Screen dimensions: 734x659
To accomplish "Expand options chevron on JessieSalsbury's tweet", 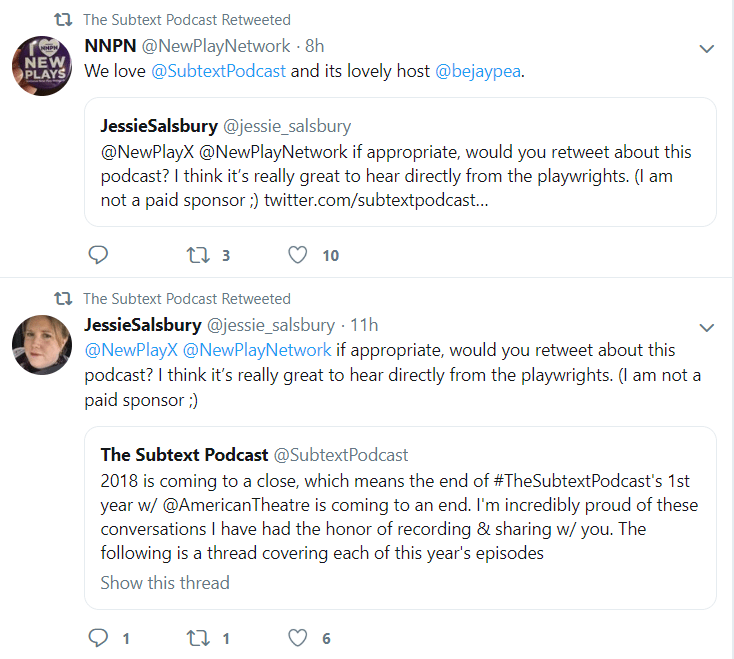I will 706,327.
